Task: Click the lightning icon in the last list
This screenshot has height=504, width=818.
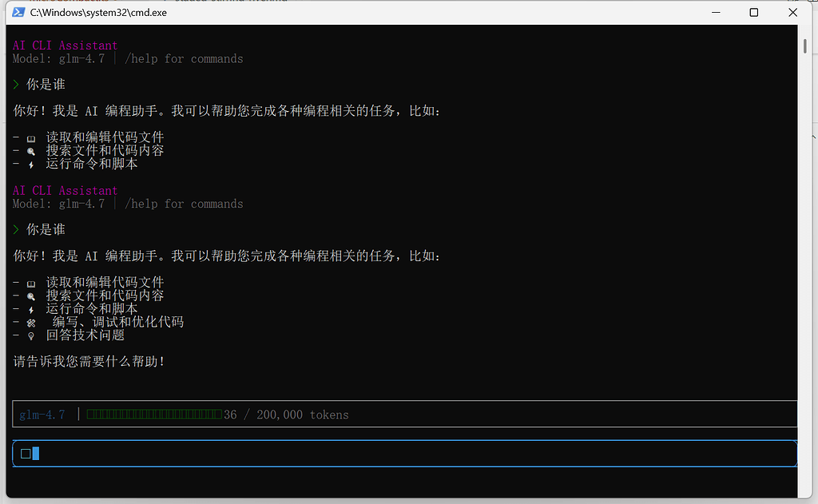Action: (31, 310)
